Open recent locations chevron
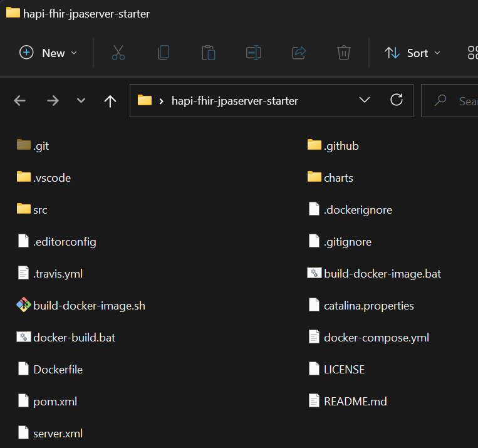Viewport: 478px width, 448px height. (81, 100)
